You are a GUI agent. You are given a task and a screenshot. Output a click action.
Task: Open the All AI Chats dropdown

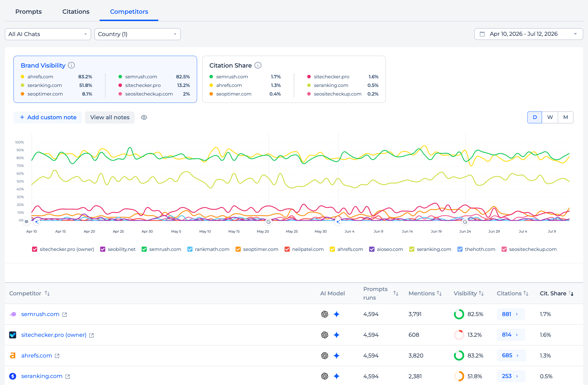tap(48, 34)
